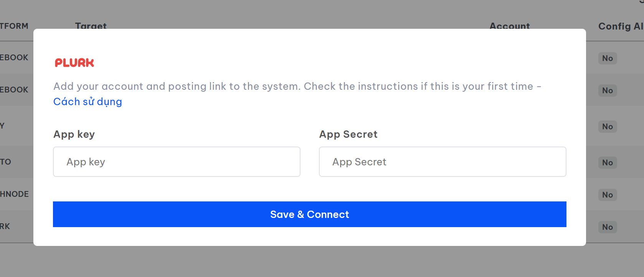The image size is (644, 277).
Task: Toggle the No badge in the Hashnode row
Action: [x=607, y=195]
